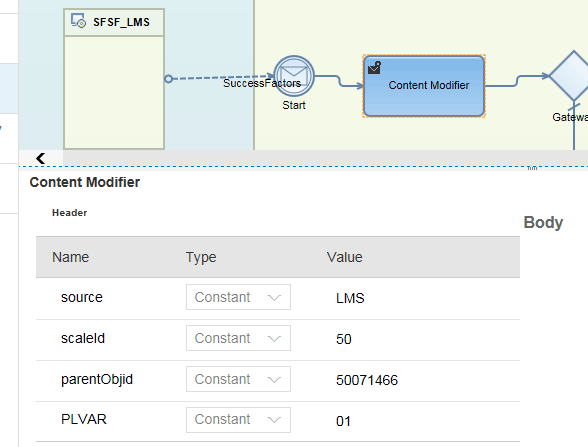Open Type dropdown for scaleId row
The image size is (588, 447).
click(x=238, y=338)
